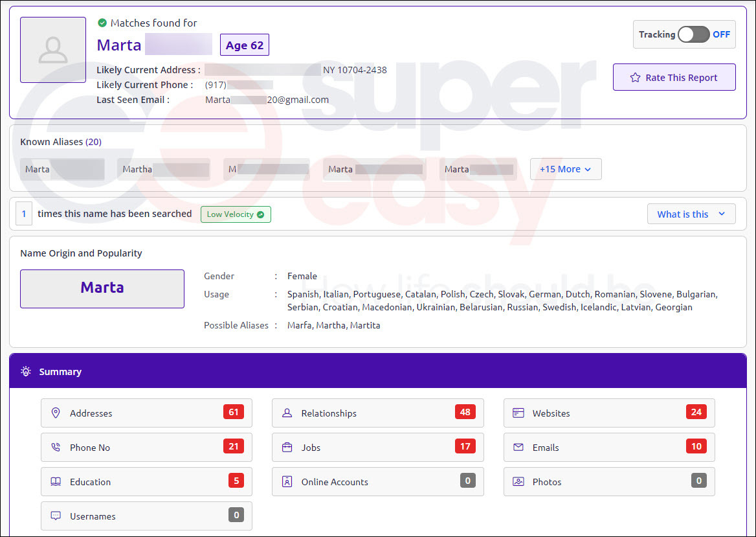Open the Addresses summary card
This screenshot has width=756, height=537.
coord(146,413)
